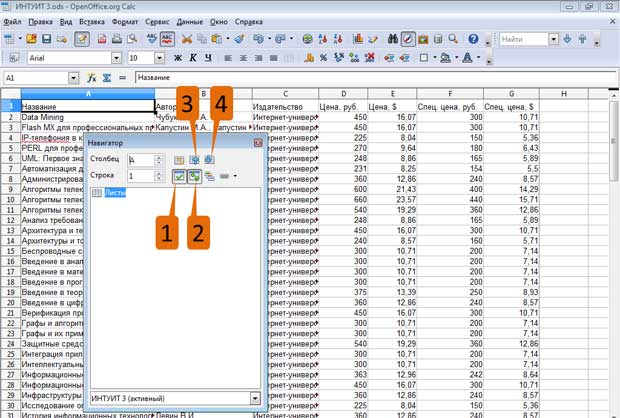Sort ascending A to Z
620x418 pixels.
point(323,39)
